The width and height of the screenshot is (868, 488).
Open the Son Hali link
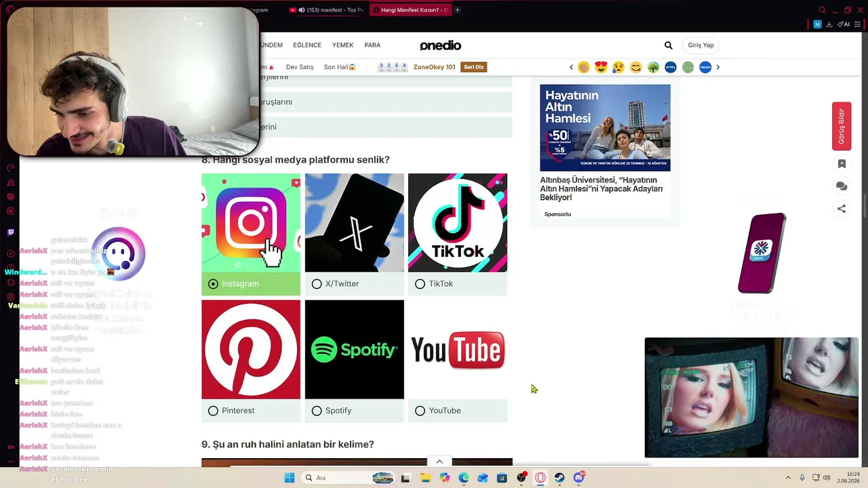coord(340,67)
